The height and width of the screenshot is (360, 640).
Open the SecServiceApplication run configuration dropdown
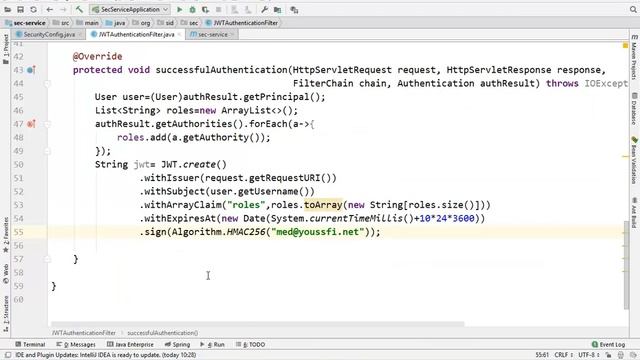(130, 9)
